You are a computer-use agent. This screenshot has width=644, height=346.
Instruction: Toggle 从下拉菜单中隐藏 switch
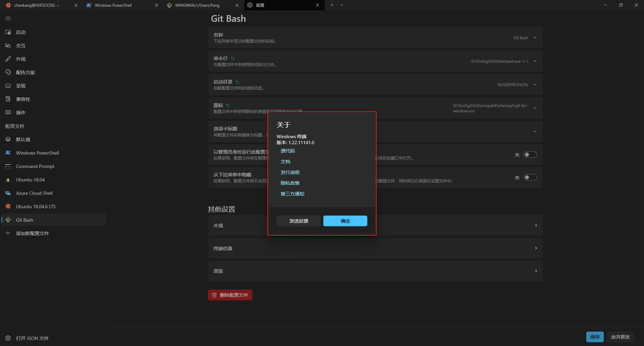(530, 177)
